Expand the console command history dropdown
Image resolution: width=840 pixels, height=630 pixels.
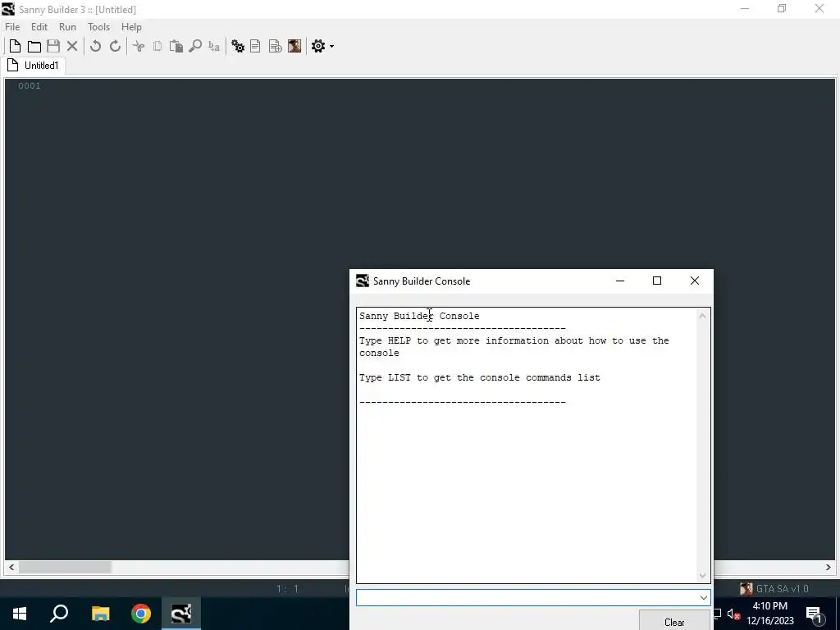pos(703,597)
